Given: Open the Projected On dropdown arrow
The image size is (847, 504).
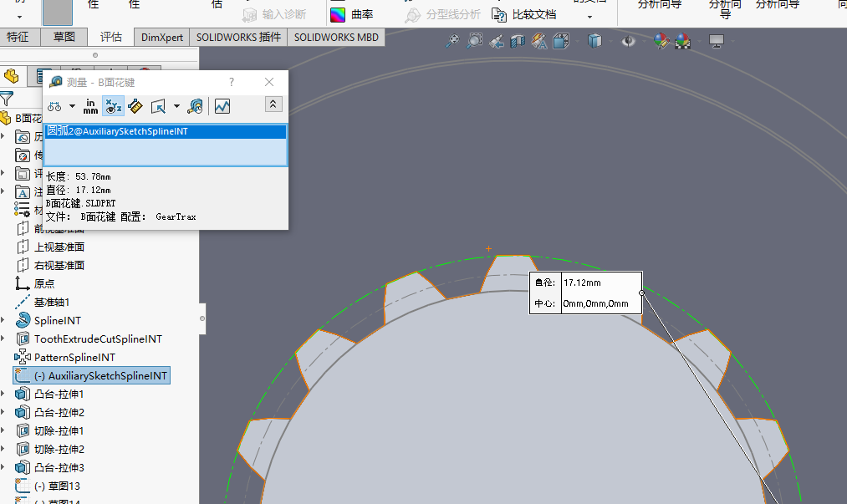Looking at the screenshot, I should click(x=176, y=106).
